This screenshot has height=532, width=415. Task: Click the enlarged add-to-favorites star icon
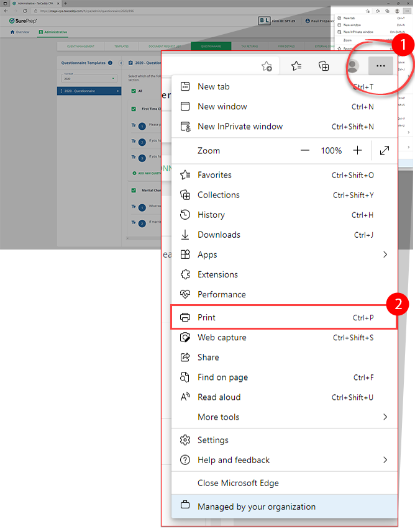coord(267,66)
